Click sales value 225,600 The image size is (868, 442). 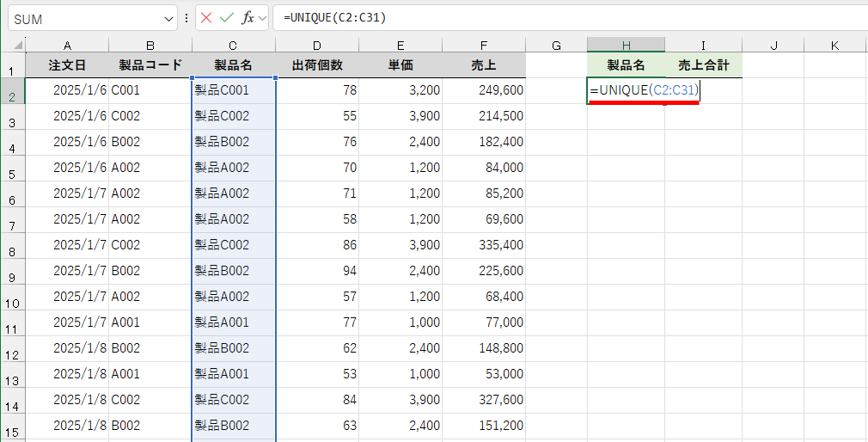coord(484,272)
